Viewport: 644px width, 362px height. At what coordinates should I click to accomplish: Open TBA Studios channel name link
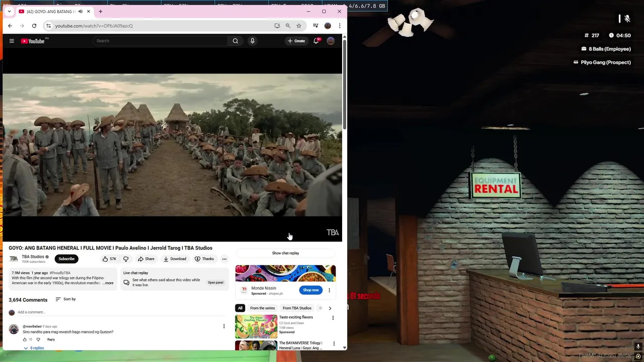pos(33,256)
